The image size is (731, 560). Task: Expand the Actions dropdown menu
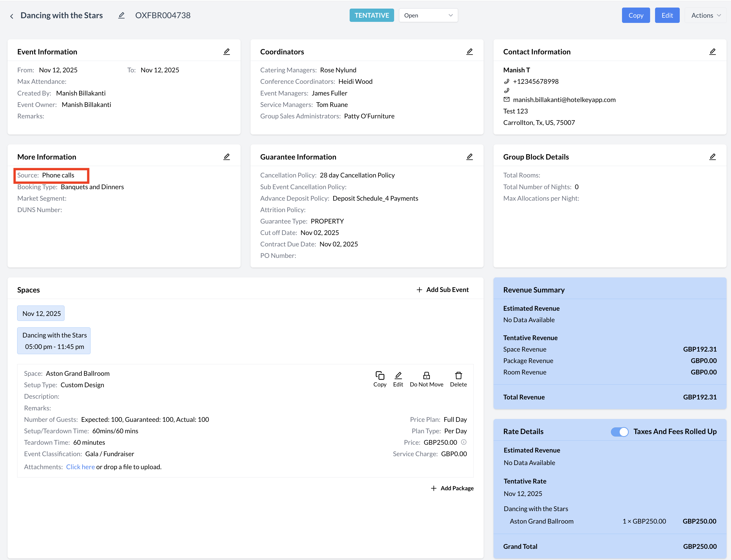(705, 15)
